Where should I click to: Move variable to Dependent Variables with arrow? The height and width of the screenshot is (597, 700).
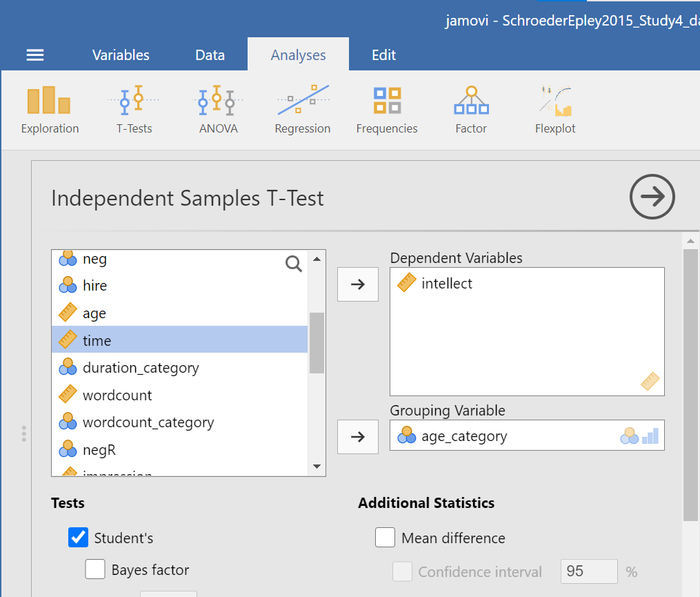click(357, 284)
